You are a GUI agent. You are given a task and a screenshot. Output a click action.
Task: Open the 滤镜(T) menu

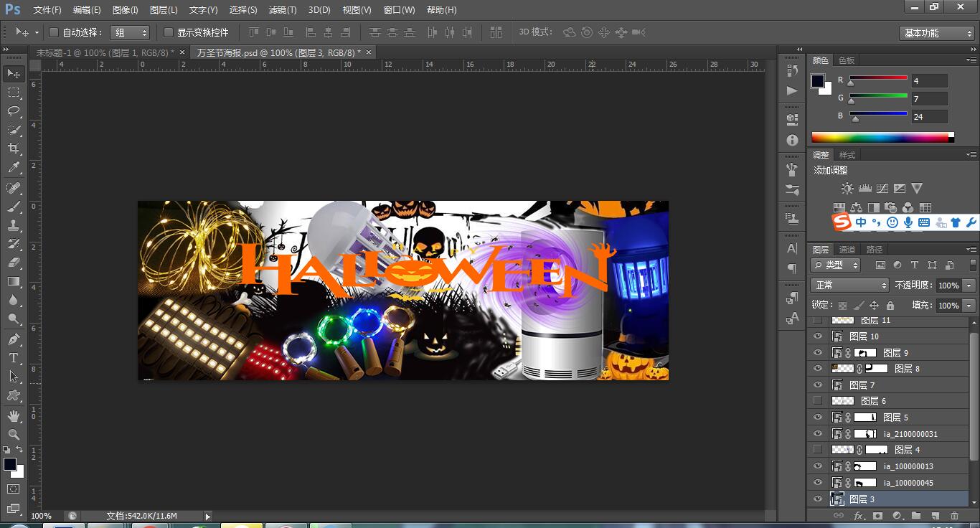pos(283,10)
